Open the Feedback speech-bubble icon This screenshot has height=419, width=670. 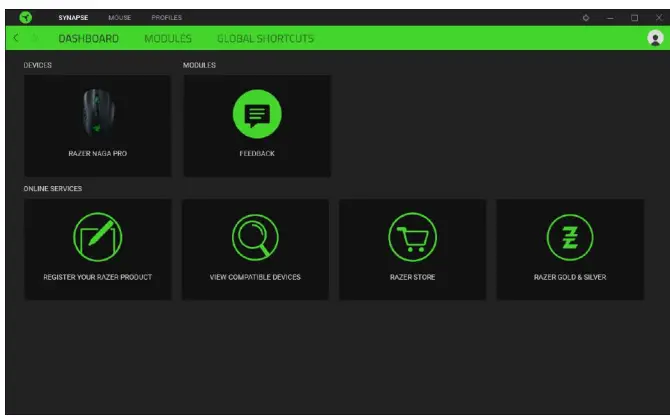(257, 114)
